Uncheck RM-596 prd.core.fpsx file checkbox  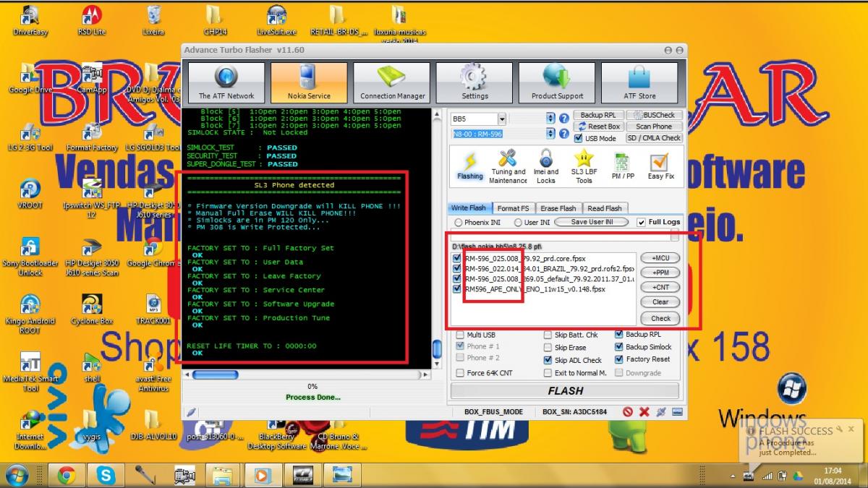tap(456, 258)
